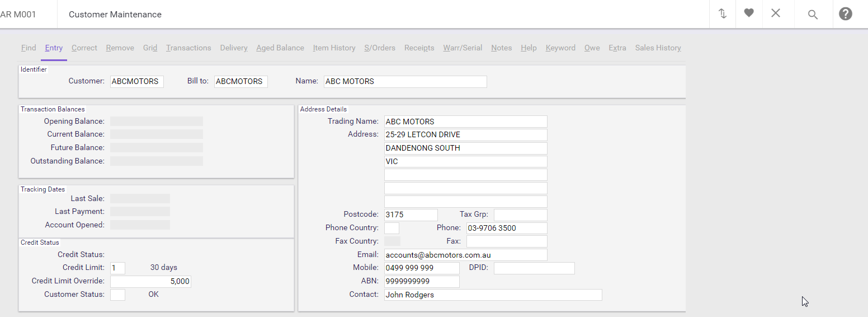Click address line 25-29 LETCON DRIVE
The height and width of the screenshot is (317, 868).
click(466, 135)
